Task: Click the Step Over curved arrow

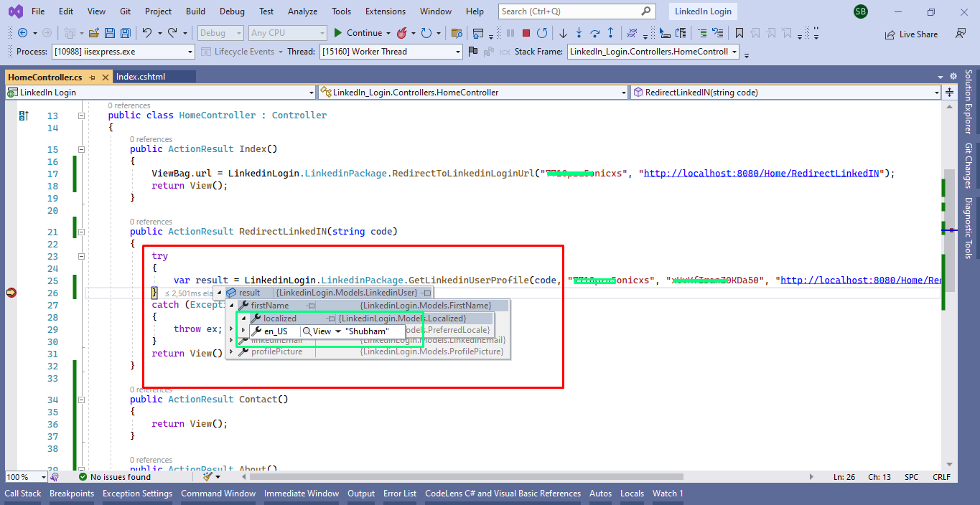Action: (x=594, y=33)
